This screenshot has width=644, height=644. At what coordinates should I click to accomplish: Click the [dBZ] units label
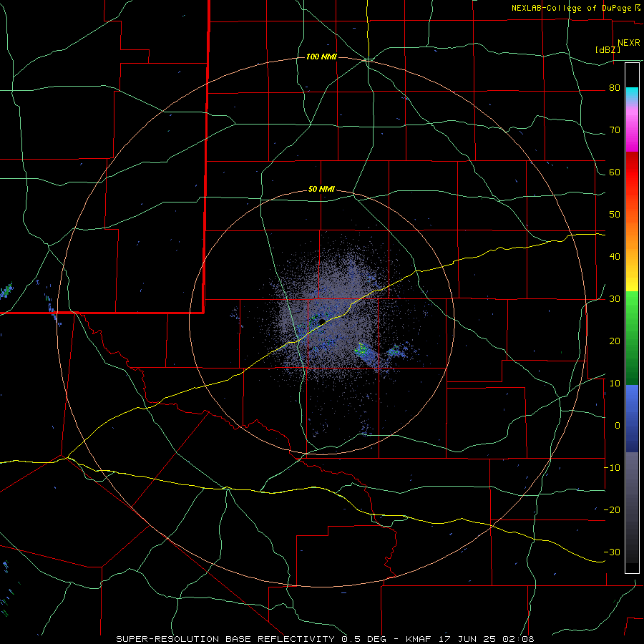click(x=608, y=50)
